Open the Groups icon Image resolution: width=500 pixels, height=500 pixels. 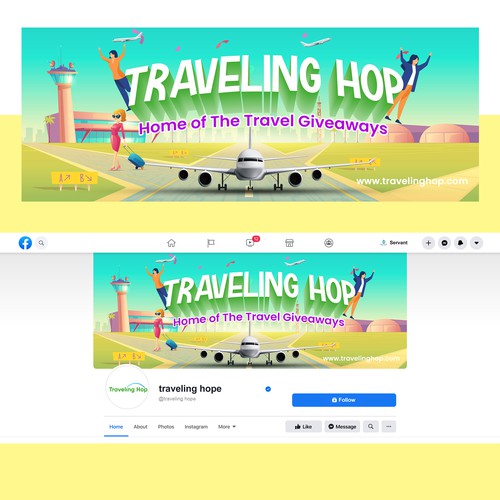pyautogui.click(x=329, y=243)
